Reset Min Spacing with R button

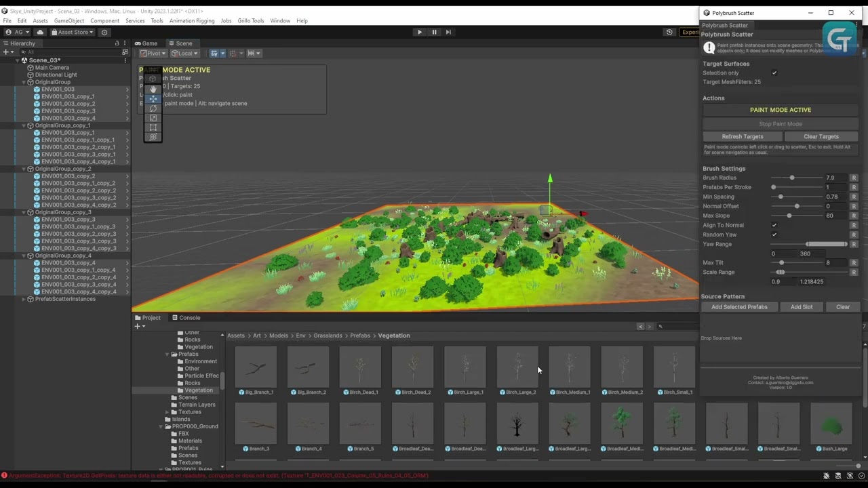click(x=854, y=197)
